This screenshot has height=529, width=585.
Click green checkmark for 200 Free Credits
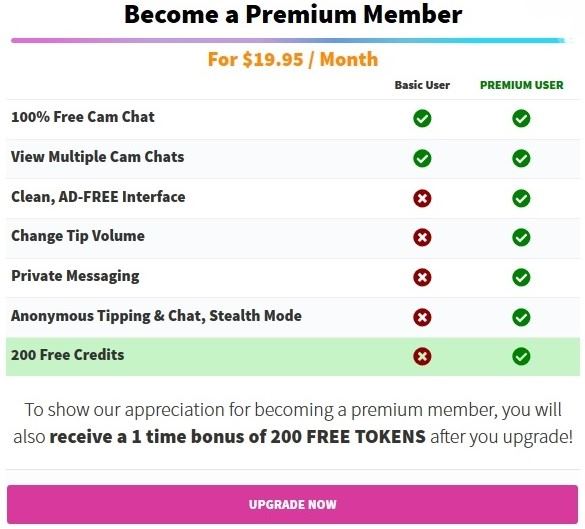[521, 356]
